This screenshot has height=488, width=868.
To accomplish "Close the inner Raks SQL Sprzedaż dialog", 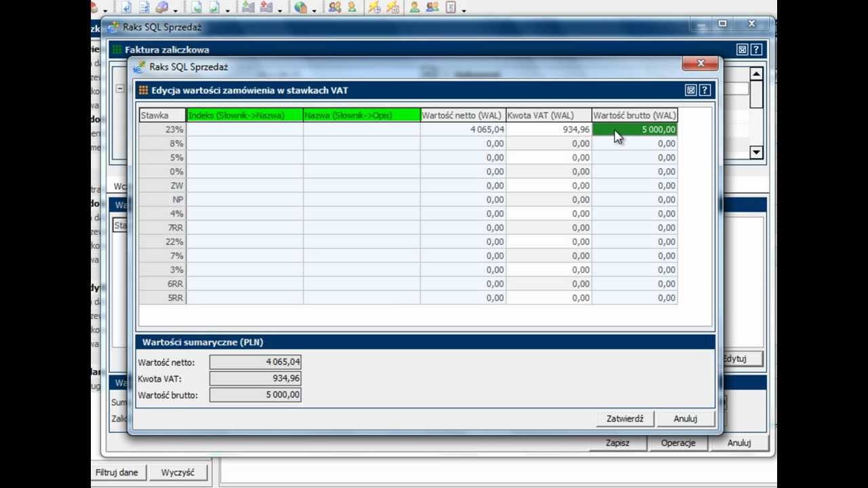I will [x=701, y=64].
